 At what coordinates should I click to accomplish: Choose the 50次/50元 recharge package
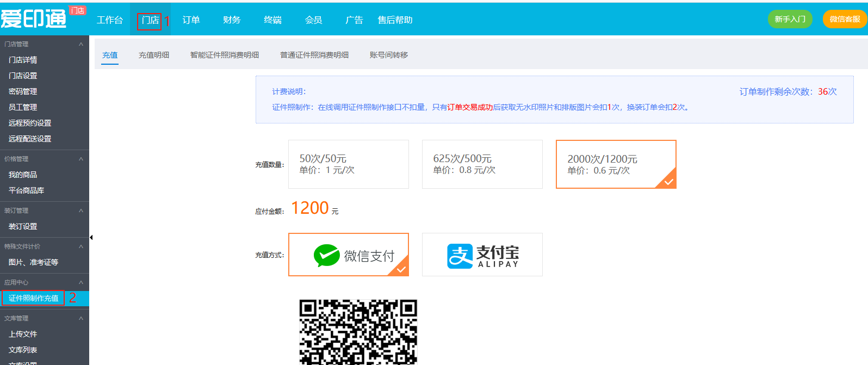pyautogui.click(x=348, y=164)
